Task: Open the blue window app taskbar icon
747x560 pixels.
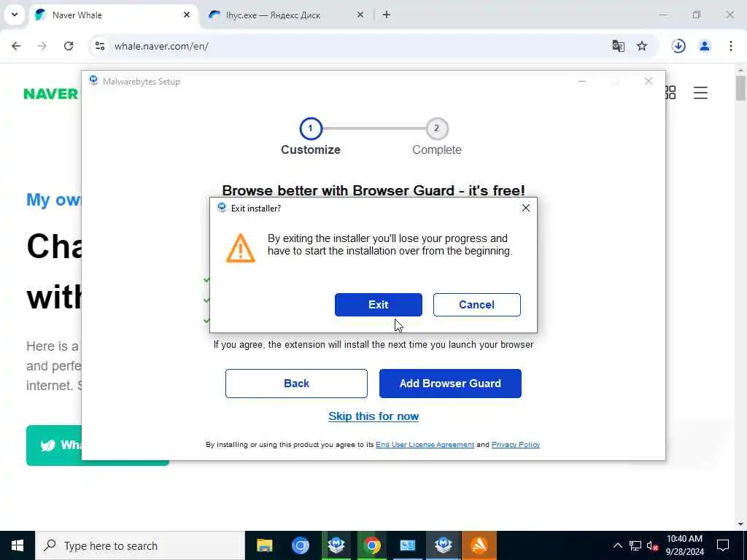Action: tap(408, 545)
